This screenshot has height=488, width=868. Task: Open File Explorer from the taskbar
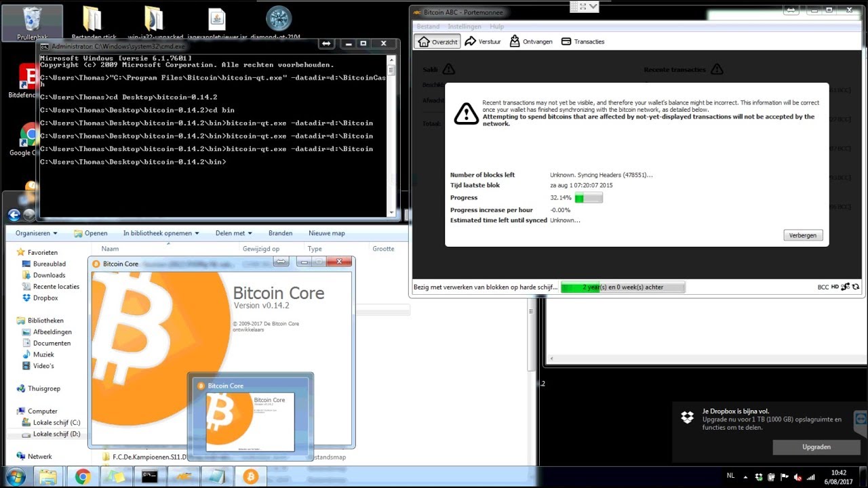[x=48, y=476]
